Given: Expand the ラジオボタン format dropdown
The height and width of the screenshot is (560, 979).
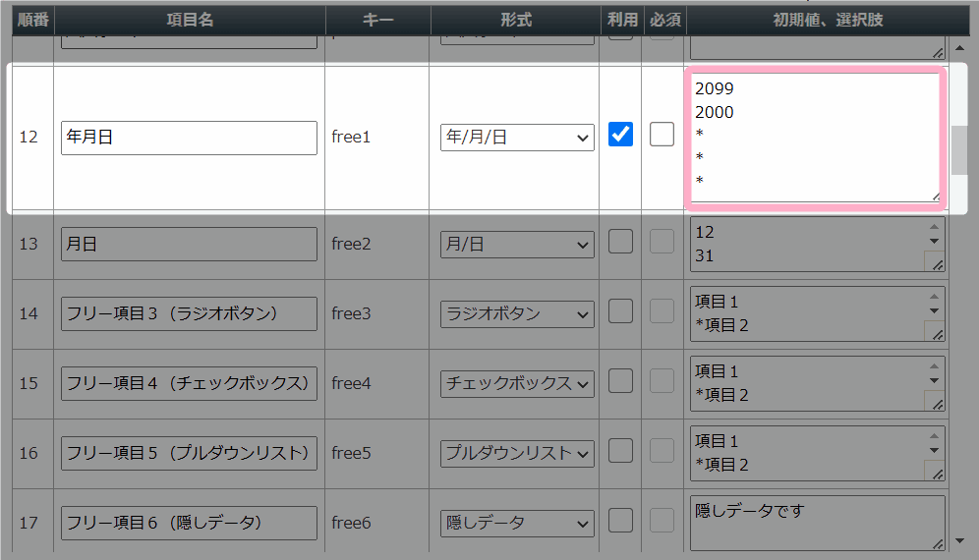Looking at the screenshot, I should click(x=517, y=314).
